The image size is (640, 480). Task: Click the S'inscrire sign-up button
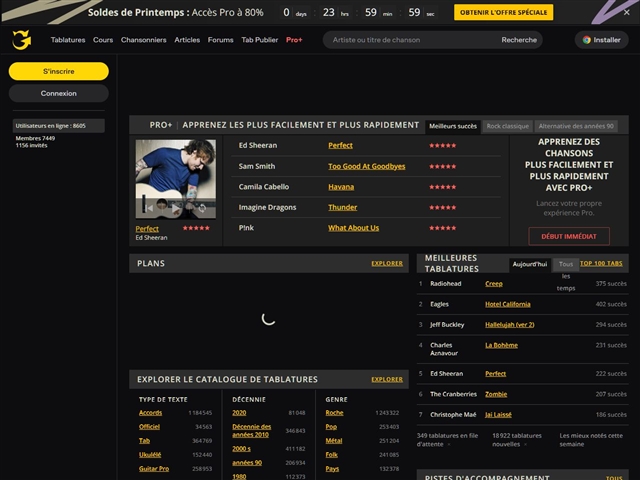tap(59, 71)
